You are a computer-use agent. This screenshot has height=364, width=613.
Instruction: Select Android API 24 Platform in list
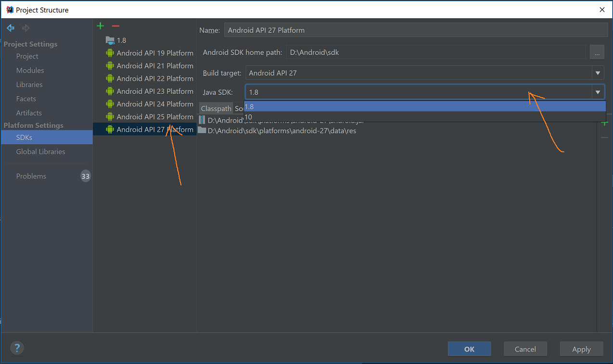click(155, 104)
